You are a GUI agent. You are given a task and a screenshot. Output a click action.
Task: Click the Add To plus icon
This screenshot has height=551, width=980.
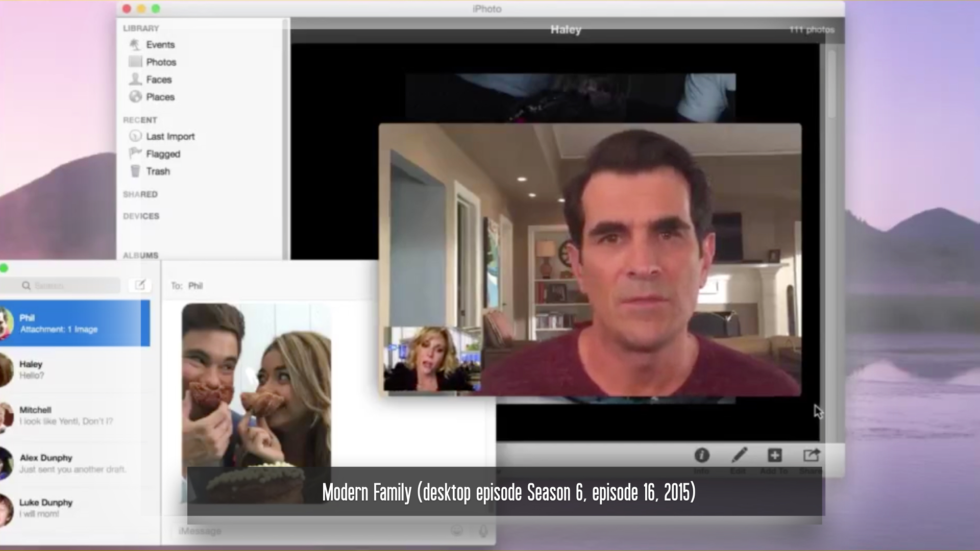(774, 455)
